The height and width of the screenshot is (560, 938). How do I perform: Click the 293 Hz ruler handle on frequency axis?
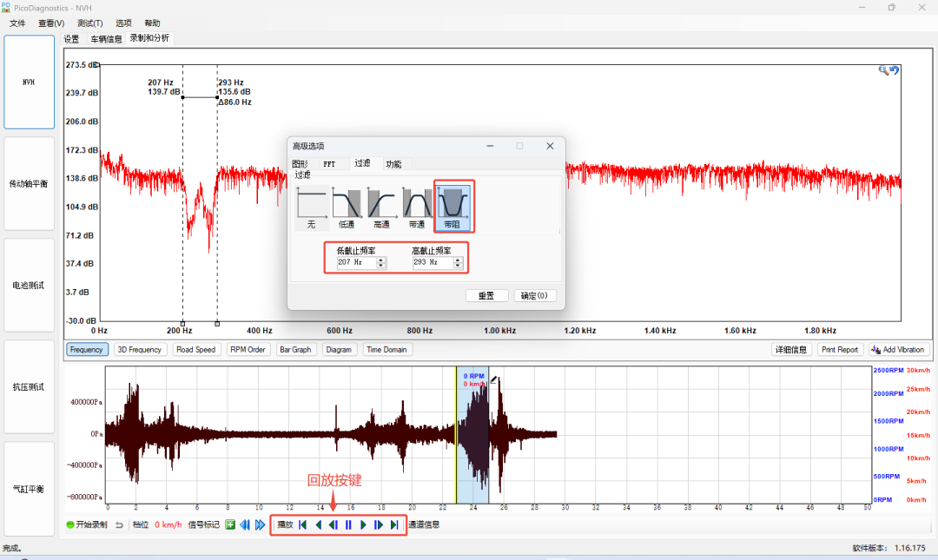pyautogui.click(x=217, y=324)
